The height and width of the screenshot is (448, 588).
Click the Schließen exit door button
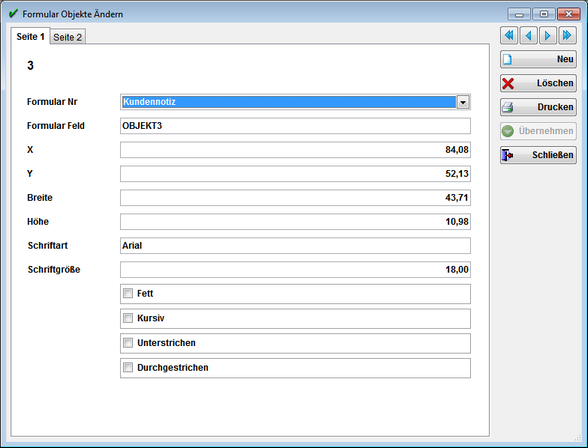tap(538, 155)
